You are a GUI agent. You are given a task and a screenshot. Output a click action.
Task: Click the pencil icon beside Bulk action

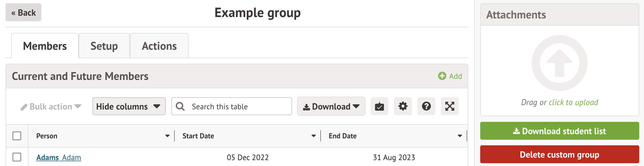click(x=24, y=107)
